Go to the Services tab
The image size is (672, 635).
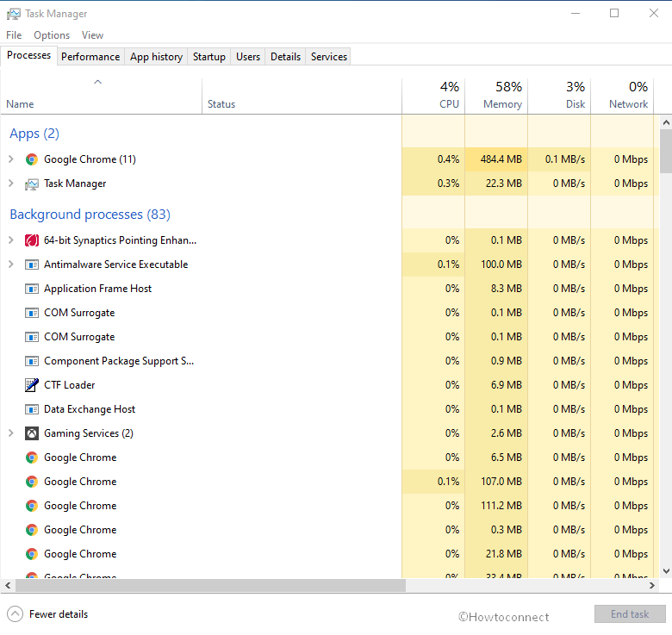point(329,57)
